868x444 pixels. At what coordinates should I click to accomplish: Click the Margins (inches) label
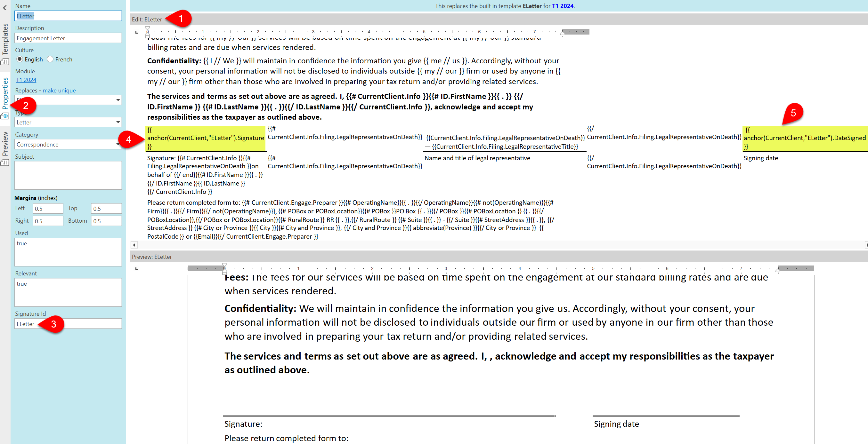tap(36, 198)
